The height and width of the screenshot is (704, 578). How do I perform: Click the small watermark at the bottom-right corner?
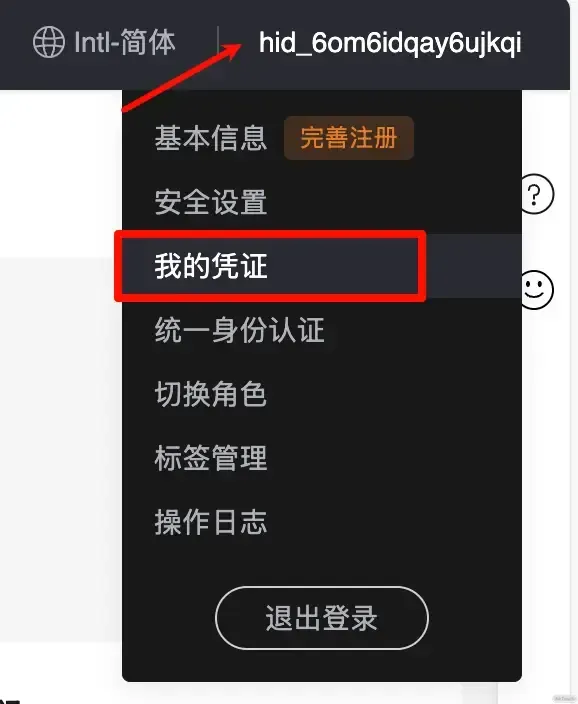coord(564,699)
